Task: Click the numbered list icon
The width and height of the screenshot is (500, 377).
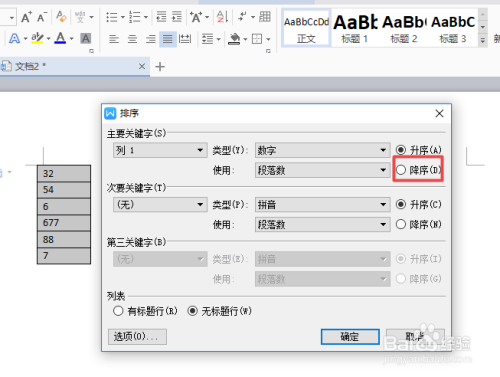Action: click(135, 17)
